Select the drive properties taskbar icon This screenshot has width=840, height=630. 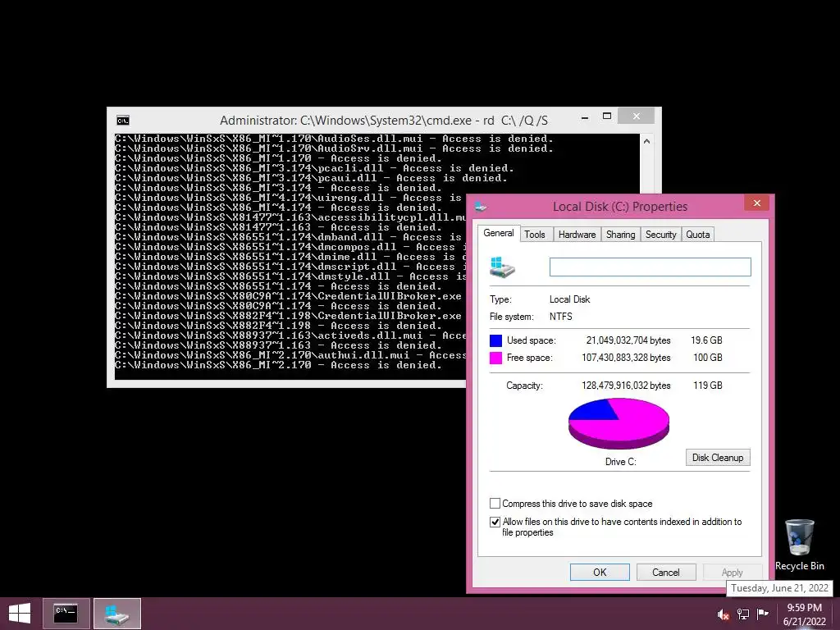pyautogui.click(x=117, y=614)
